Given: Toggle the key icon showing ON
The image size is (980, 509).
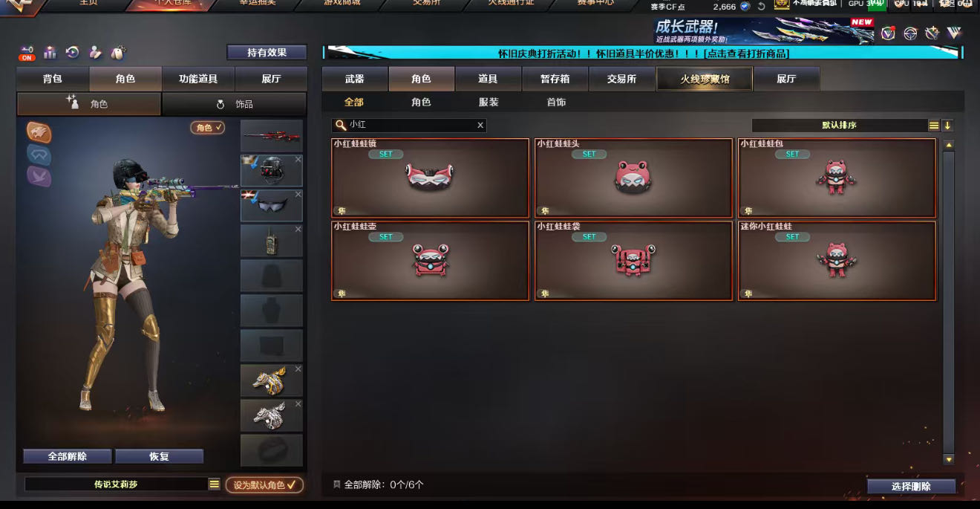Looking at the screenshot, I should tap(27, 53).
